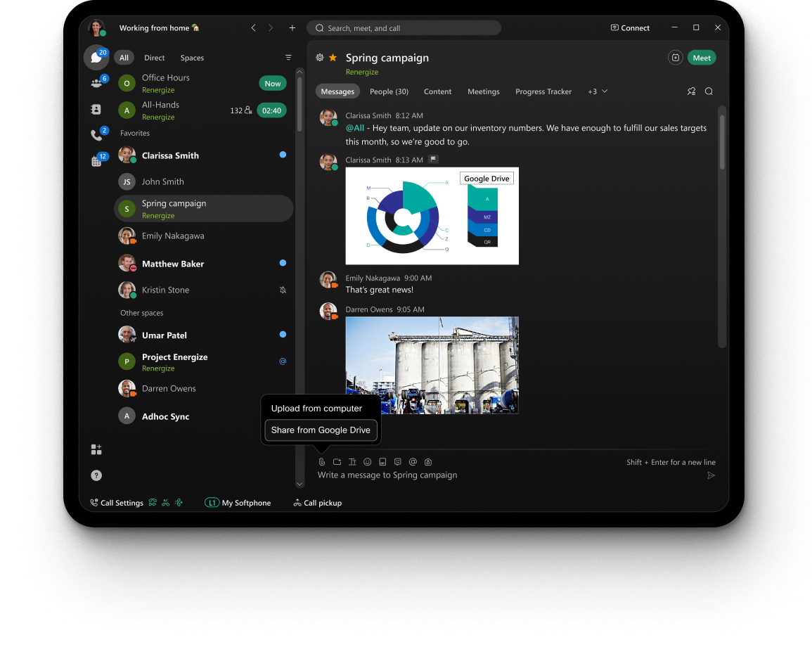
Task: Open the stickers icon in the composer
Action: [398, 462]
